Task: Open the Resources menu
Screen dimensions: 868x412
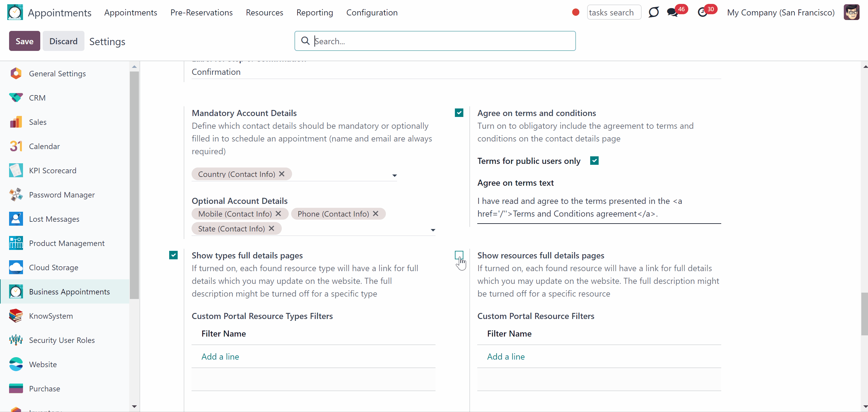Action: 265,12
